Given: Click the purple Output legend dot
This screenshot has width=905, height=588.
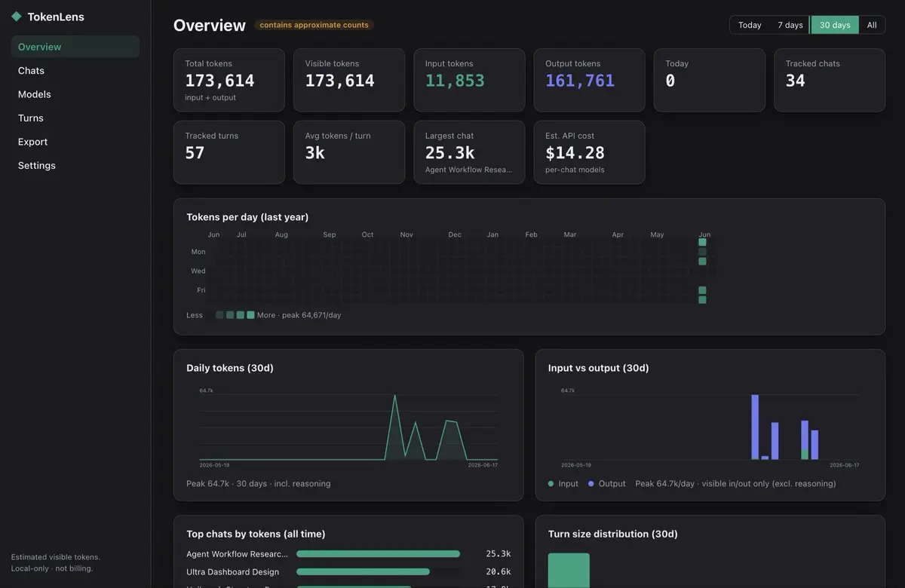Looking at the screenshot, I should [591, 484].
